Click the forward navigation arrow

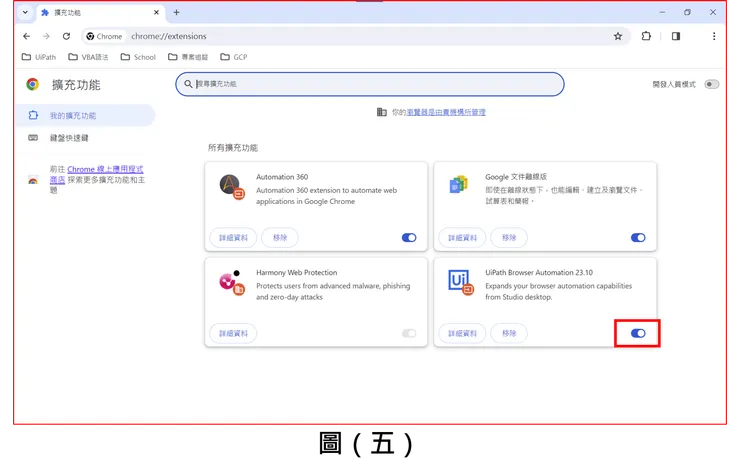46,36
